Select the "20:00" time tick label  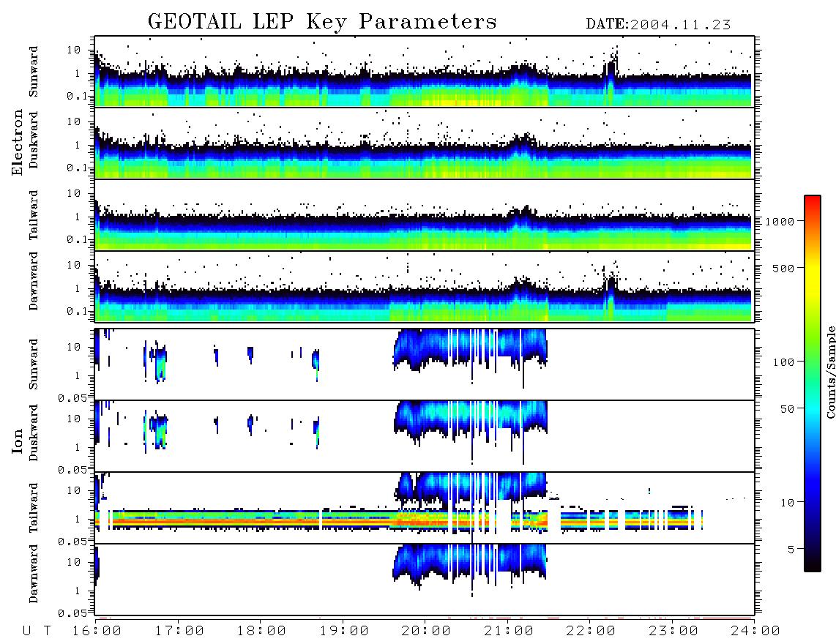pyautogui.click(x=427, y=632)
